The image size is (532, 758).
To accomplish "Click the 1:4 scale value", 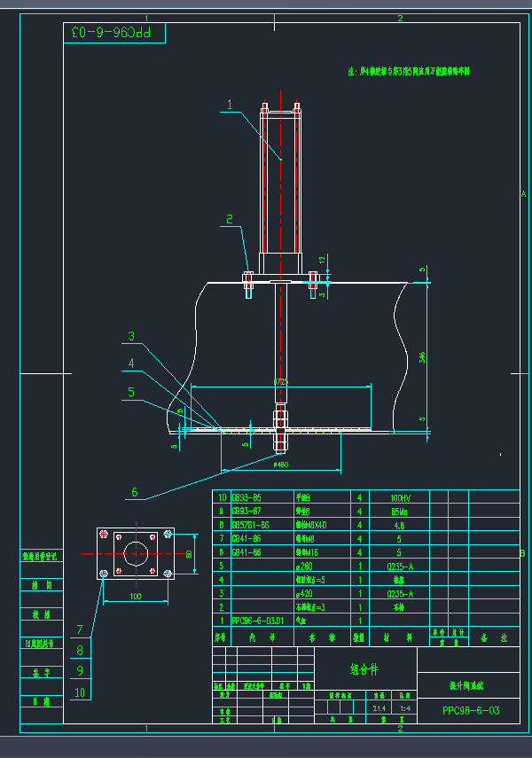I will (405, 708).
